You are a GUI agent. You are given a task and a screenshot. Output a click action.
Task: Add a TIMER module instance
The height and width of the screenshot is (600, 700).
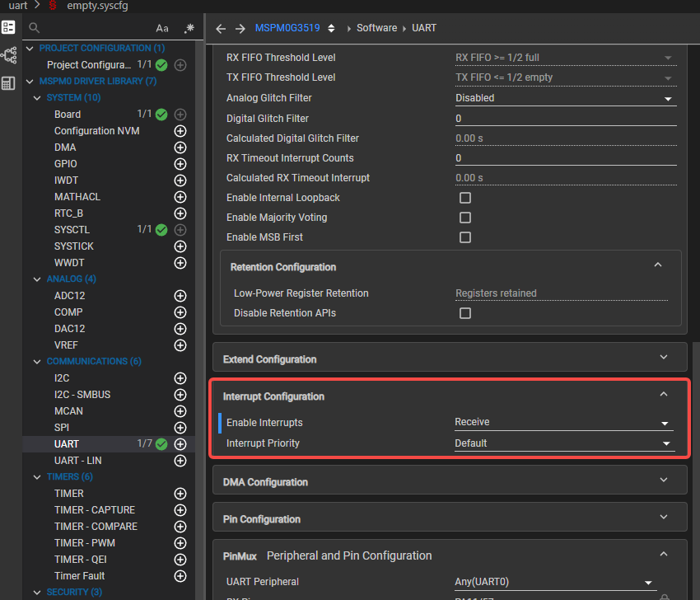tap(180, 494)
